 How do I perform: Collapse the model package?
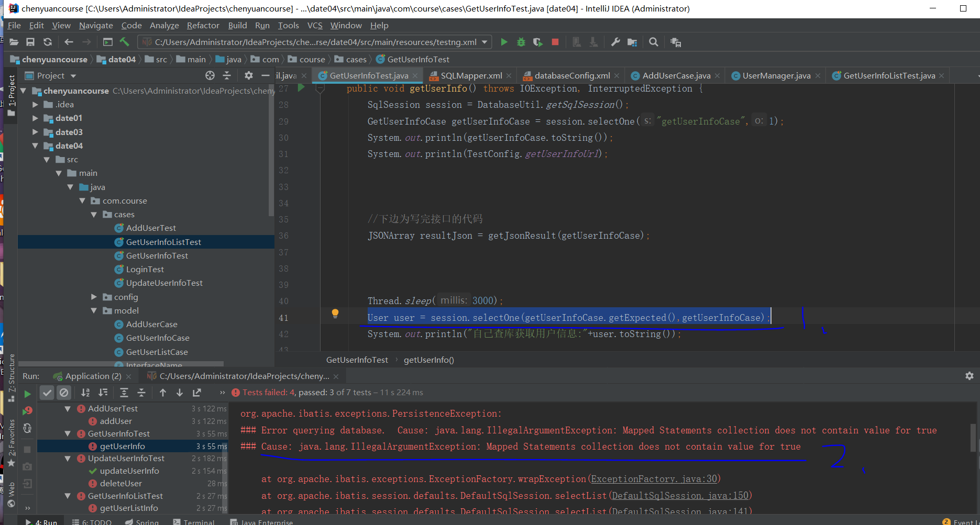pyautogui.click(x=94, y=310)
